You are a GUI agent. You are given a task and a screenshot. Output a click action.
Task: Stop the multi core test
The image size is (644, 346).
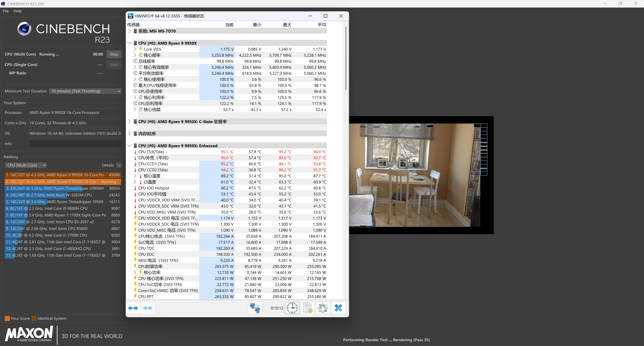(x=114, y=54)
